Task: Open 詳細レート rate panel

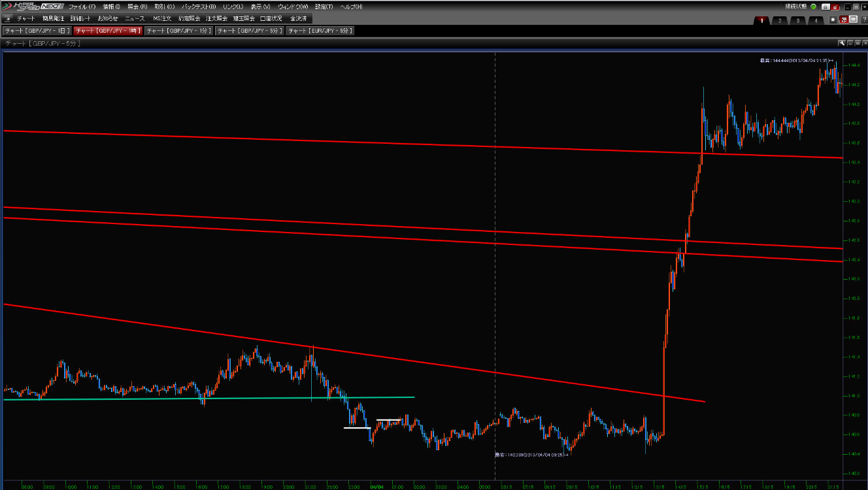Action: tap(80, 18)
